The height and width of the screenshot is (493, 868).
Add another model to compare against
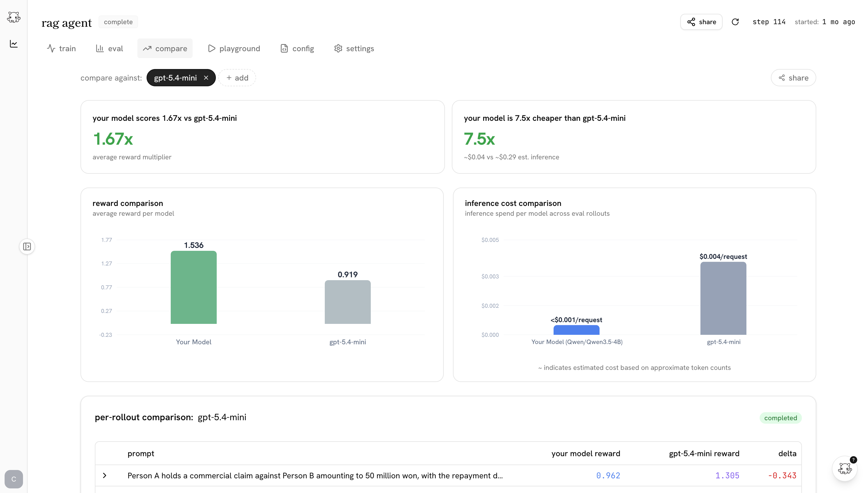(x=237, y=78)
